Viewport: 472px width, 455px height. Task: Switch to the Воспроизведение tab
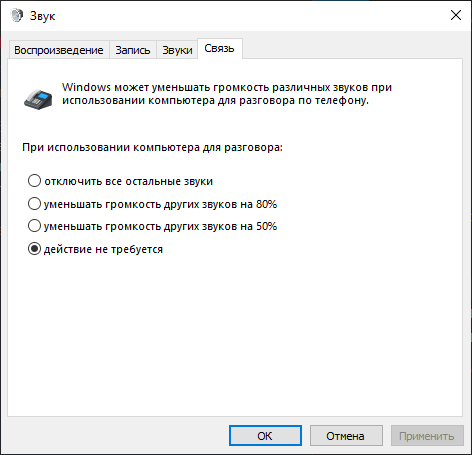click(x=59, y=50)
